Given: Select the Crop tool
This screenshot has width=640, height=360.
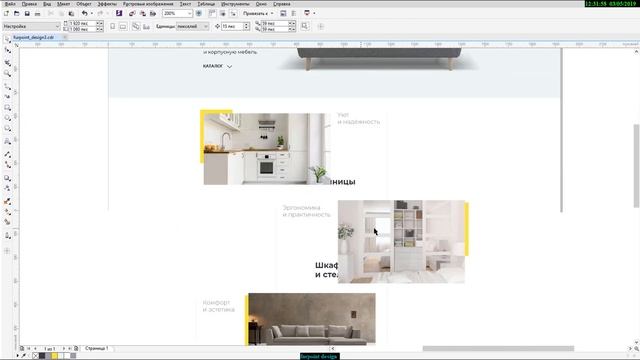Looking at the screenshot, I should (x=7, y=63).
